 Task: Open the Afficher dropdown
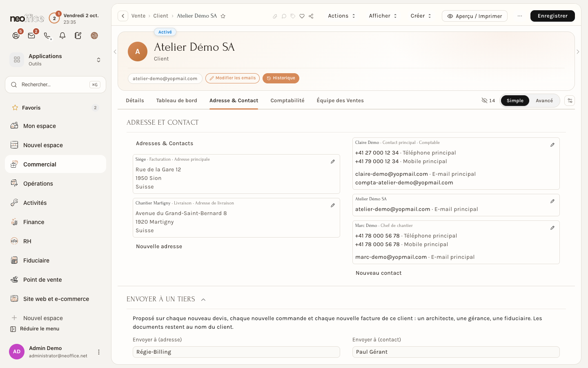coord(383,16)
